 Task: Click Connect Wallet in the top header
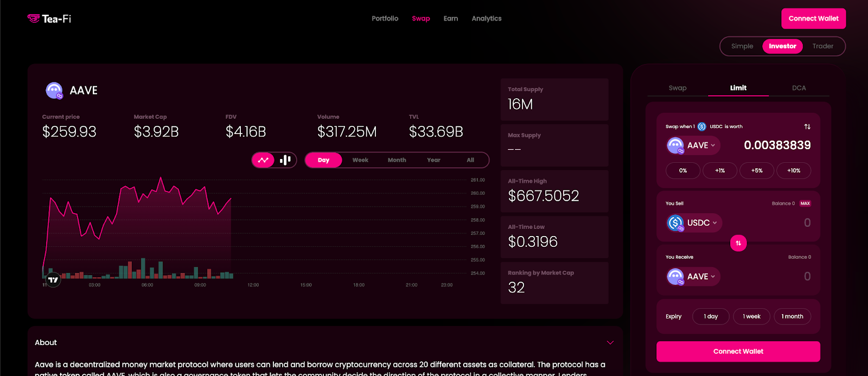click(x=813, y=18)
